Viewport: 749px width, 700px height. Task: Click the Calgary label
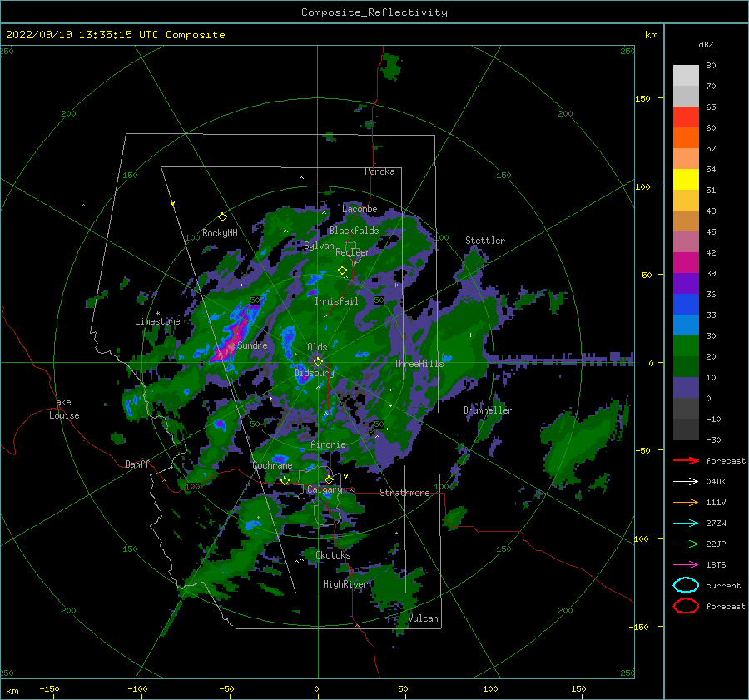click(325, 489)
